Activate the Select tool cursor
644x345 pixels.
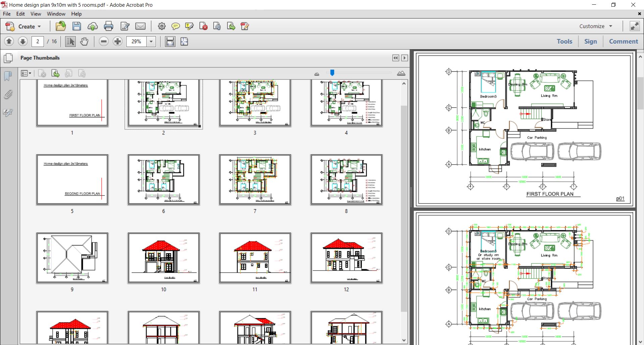coord(70,41)
